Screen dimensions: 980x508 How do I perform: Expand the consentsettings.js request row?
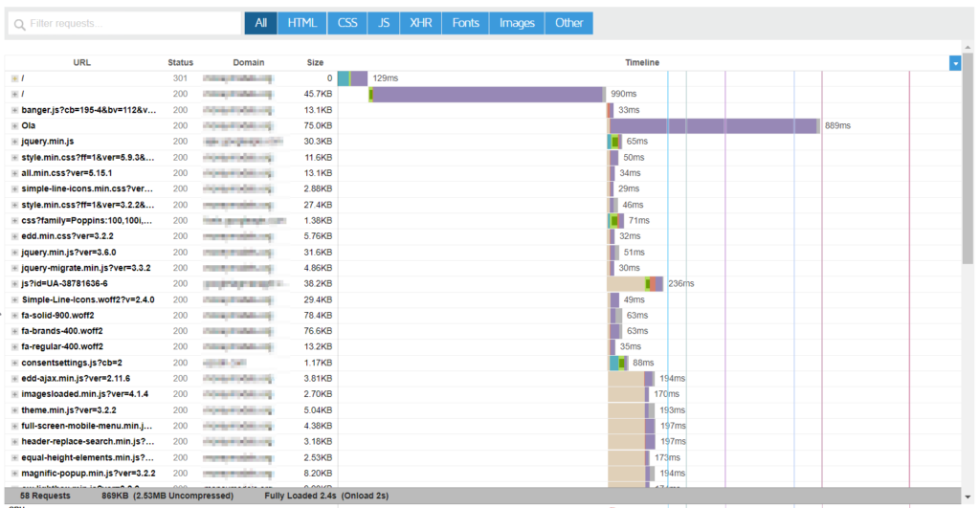coord(14,363)
